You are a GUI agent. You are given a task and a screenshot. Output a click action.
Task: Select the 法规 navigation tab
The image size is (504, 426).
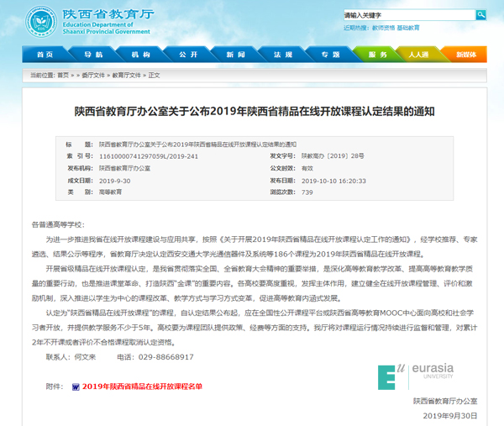283,55
